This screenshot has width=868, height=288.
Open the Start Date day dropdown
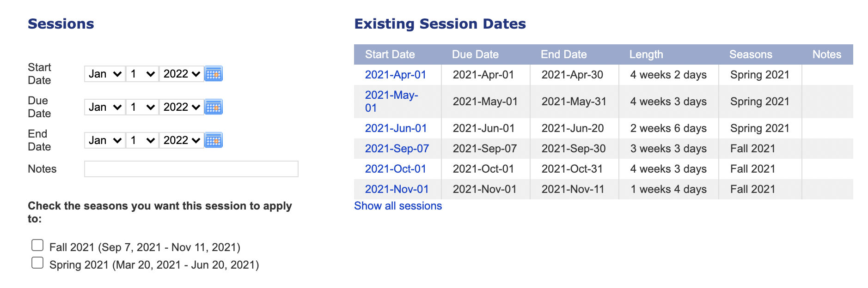(x=142, y=73)
